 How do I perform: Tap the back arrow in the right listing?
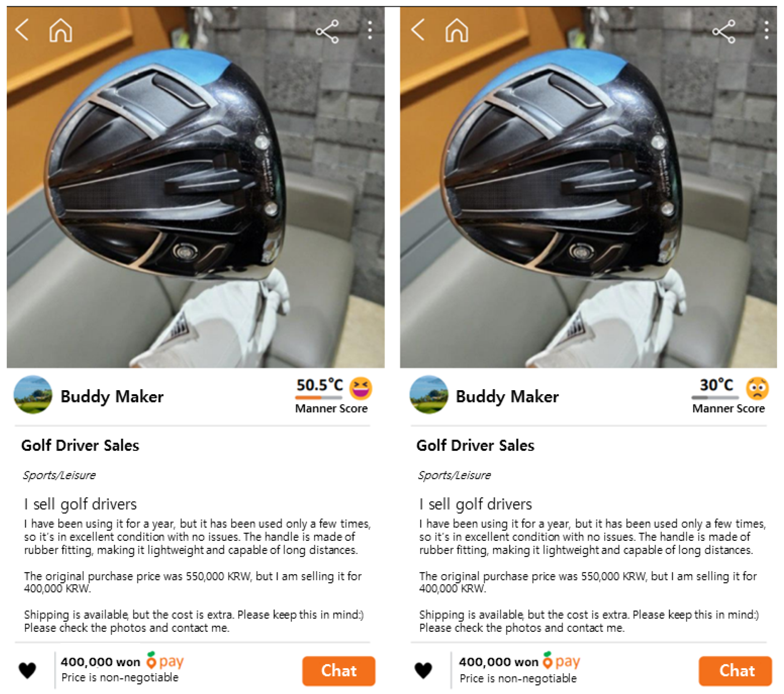[418, 30]
